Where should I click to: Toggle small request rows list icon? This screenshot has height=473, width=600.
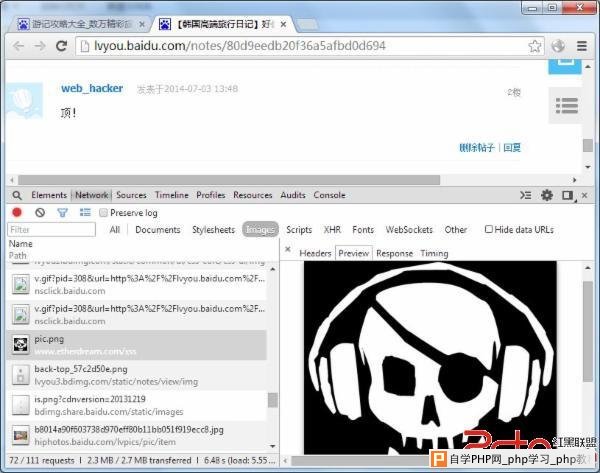(85, 212)
